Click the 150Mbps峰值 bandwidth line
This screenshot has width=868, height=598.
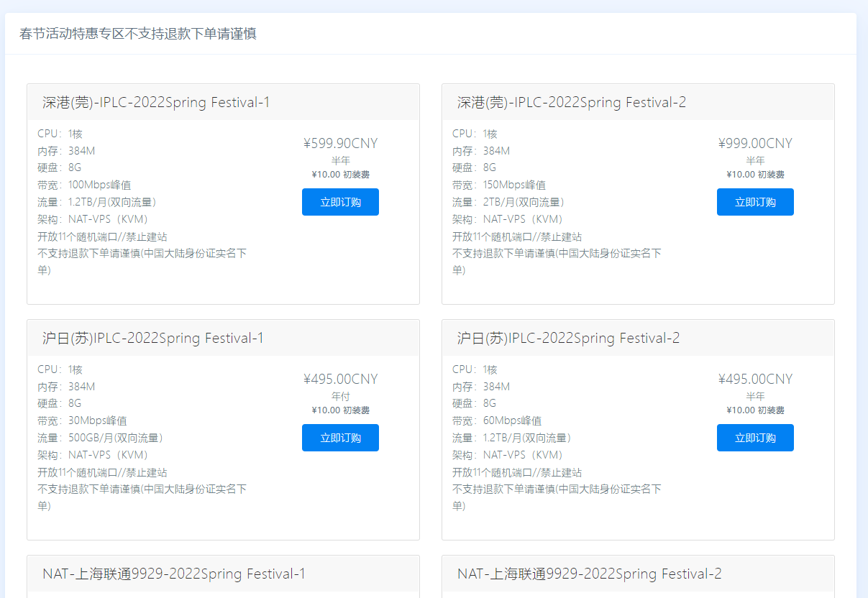click(499, 185)
